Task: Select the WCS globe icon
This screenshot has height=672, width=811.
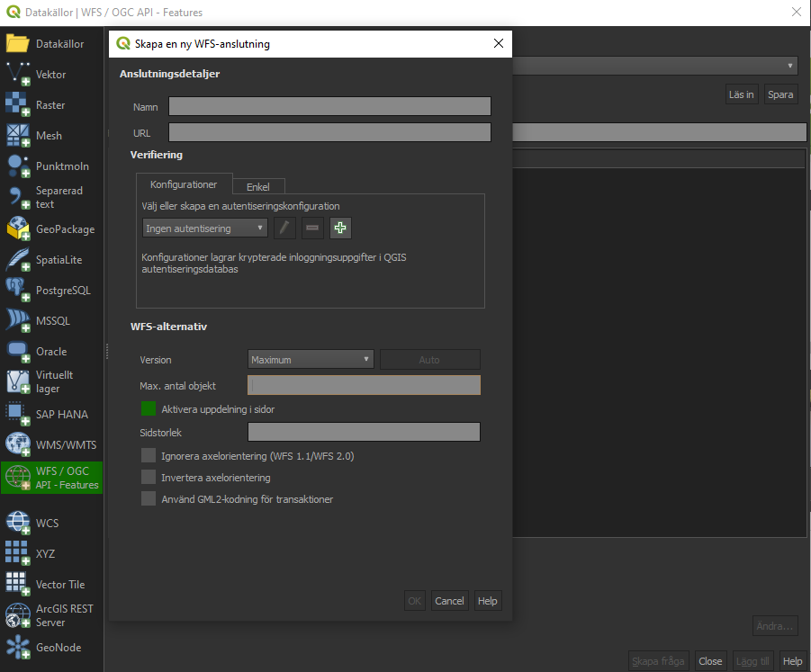Action: [18, 523]
